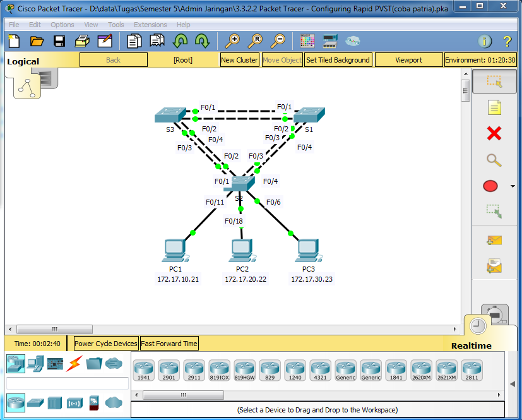Image resolution: width=522 pixels, height=420 pixels.
Task: Click the device list scrollbar thumb
Action: tap(183, 395)
